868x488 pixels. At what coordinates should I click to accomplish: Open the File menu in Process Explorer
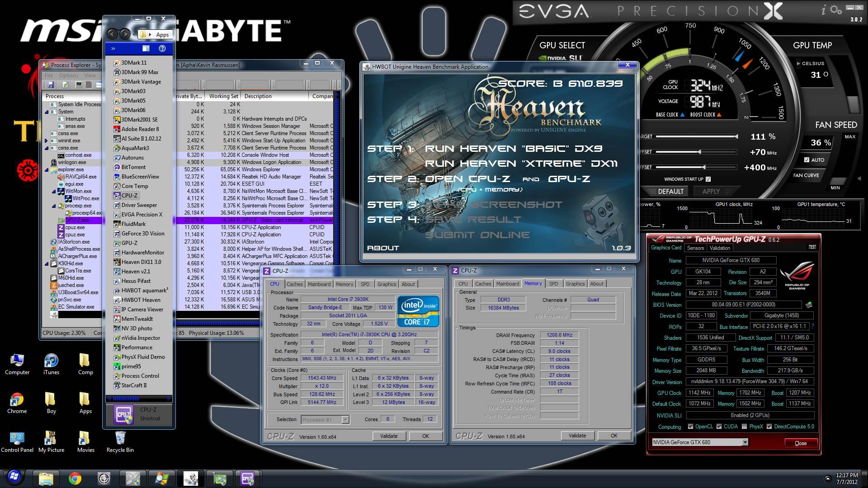[48, 75]
